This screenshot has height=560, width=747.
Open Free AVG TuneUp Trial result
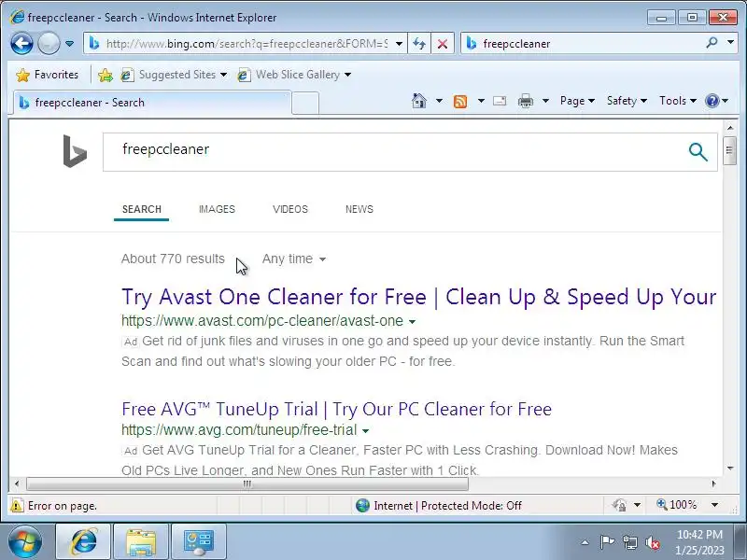(336, 409)
